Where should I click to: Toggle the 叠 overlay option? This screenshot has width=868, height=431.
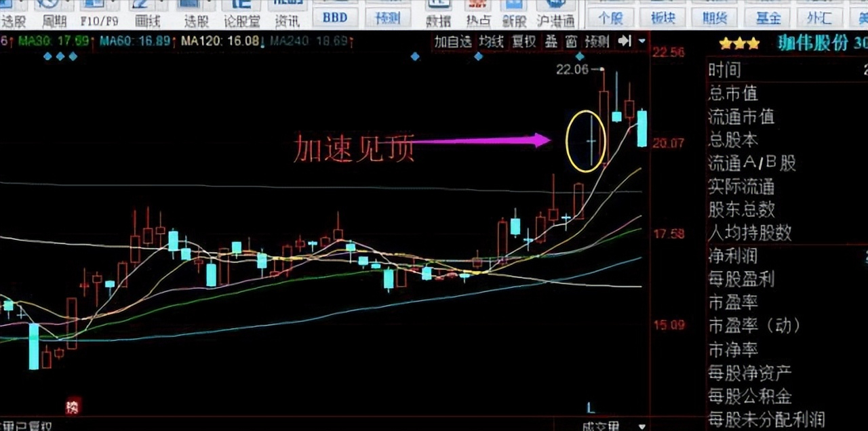tap(551, 41)
